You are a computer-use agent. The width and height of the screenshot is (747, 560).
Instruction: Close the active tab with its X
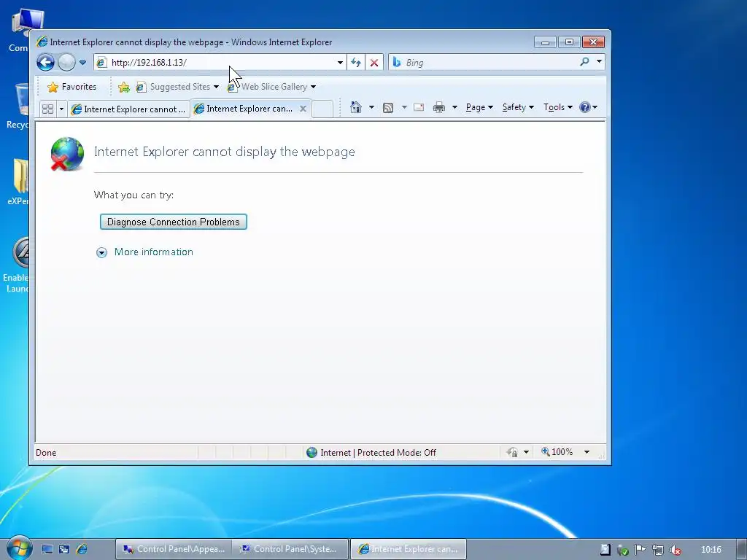[x=303, y=109]
